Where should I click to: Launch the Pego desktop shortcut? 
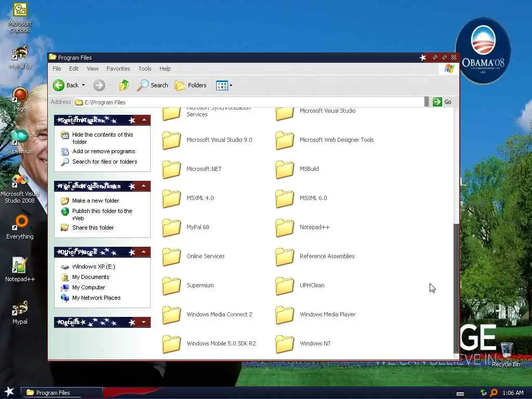(20, 99)
